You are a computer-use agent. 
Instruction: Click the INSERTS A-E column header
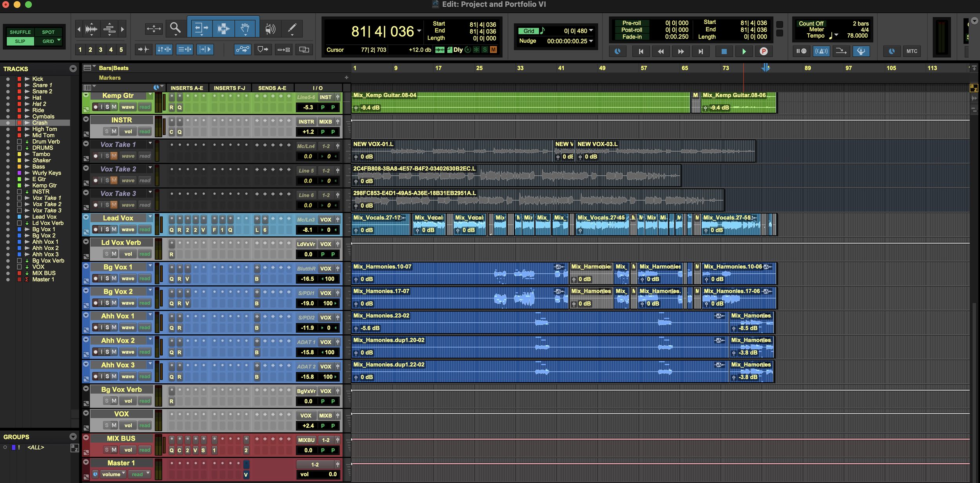[187, 88]
